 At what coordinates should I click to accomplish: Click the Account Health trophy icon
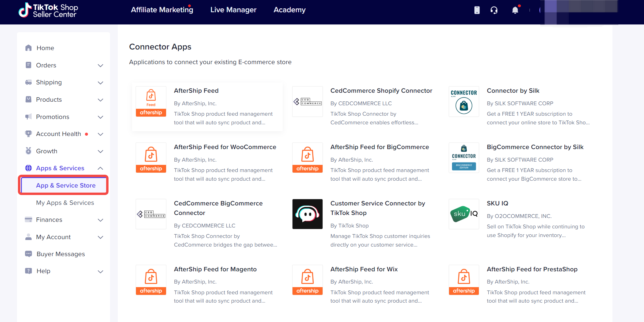tap(28, 134)
